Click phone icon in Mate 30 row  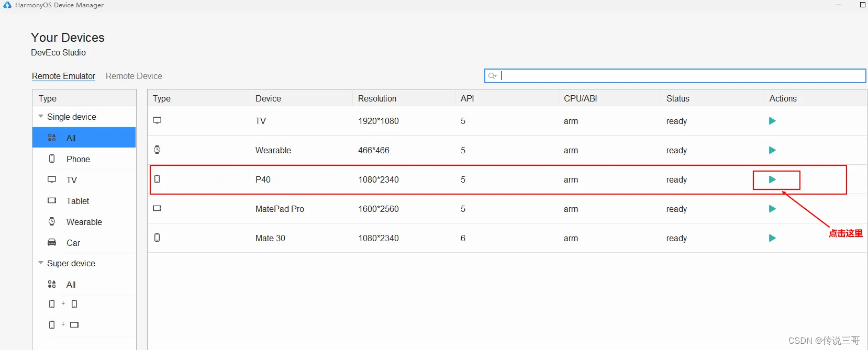[x=157, y=238]
